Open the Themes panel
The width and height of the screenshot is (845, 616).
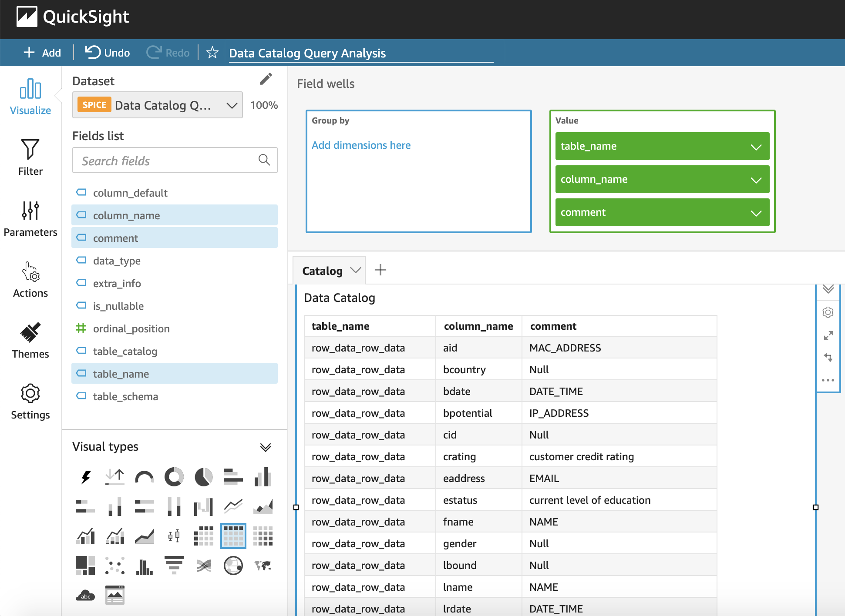pyautogui.click(x=30, y=340)
